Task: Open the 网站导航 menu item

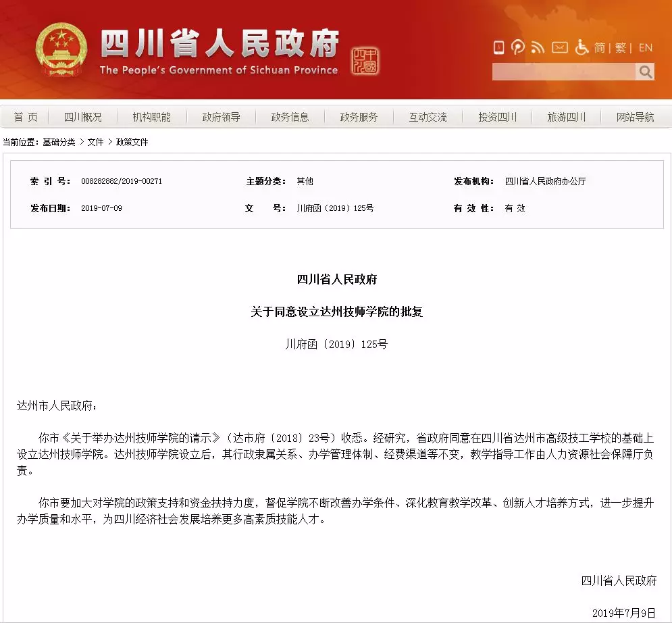Action: pos(636,117)
